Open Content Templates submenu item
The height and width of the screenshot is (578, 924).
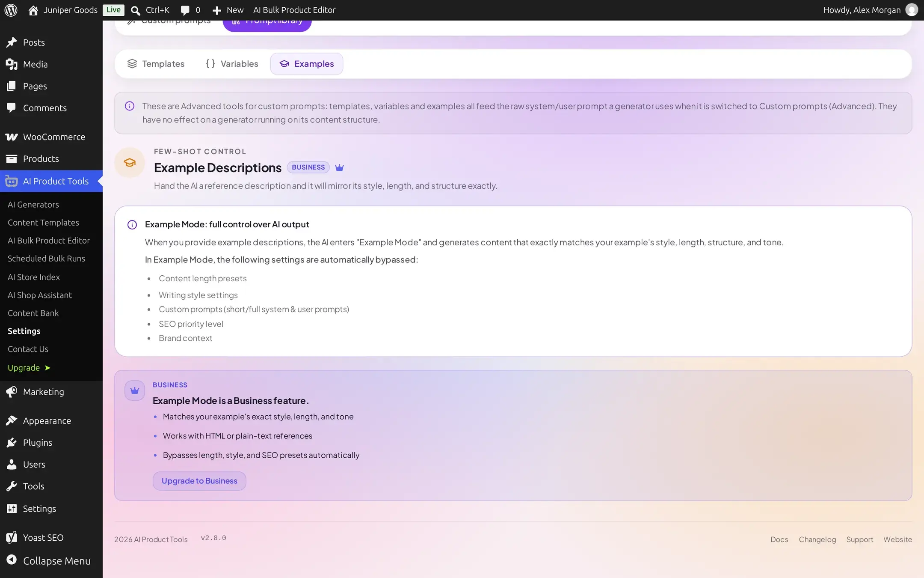(43, 222)
